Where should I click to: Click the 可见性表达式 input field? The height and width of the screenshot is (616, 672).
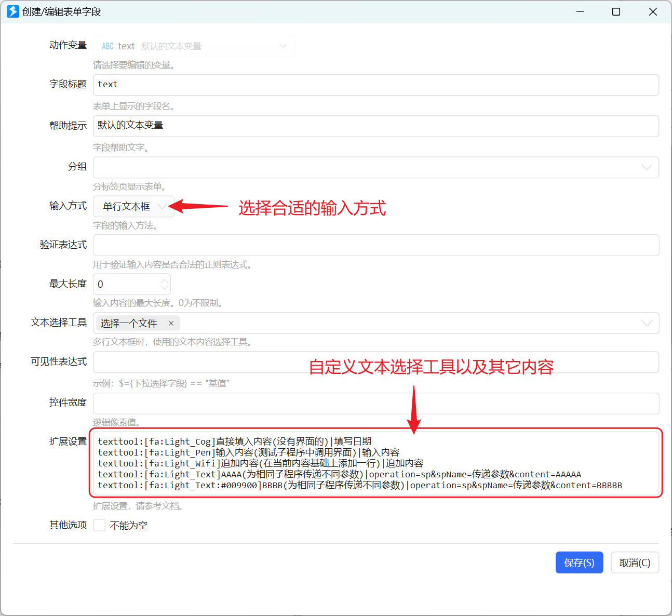[376, 362]
